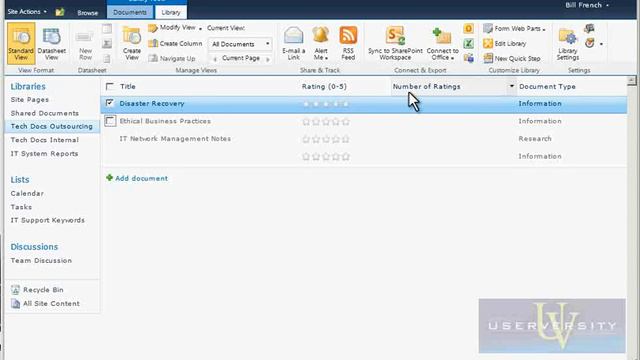Screen dimensions: 640x360
Task: Expand the Workflow Settings dropdown arrow
Action: tap(601, 44)
